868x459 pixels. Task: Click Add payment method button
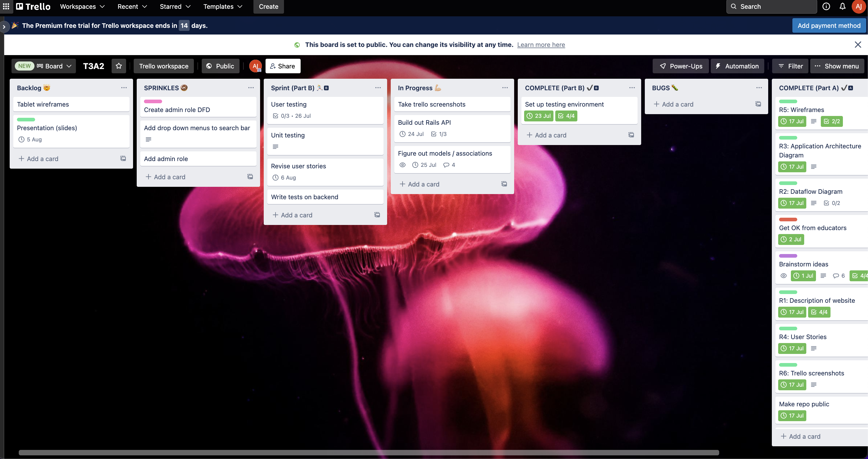click(x=829, y=26)
